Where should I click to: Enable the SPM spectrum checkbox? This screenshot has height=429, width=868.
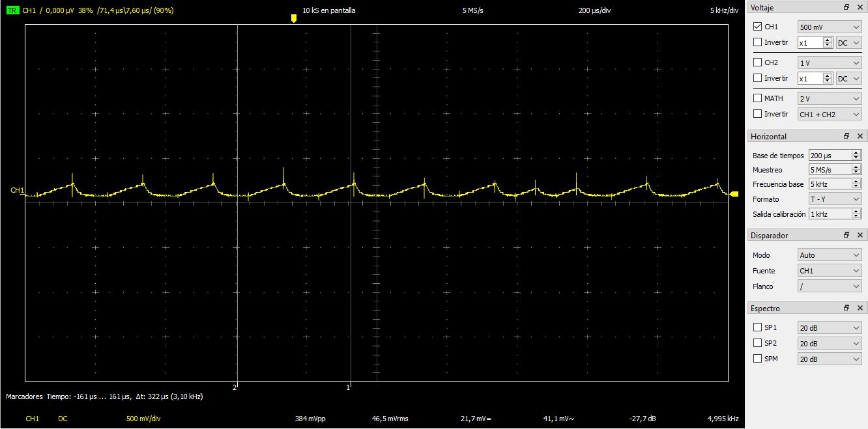pos(757,359)
